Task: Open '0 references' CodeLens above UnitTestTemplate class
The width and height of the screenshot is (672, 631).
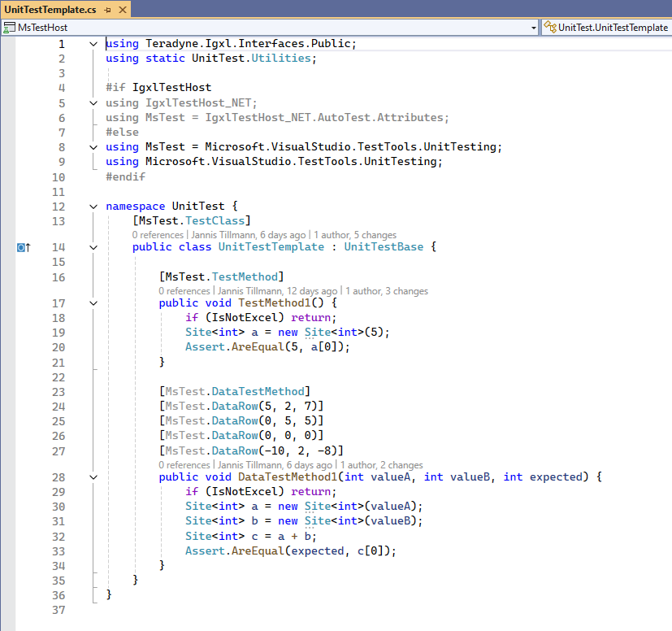Action: (158, 235)
